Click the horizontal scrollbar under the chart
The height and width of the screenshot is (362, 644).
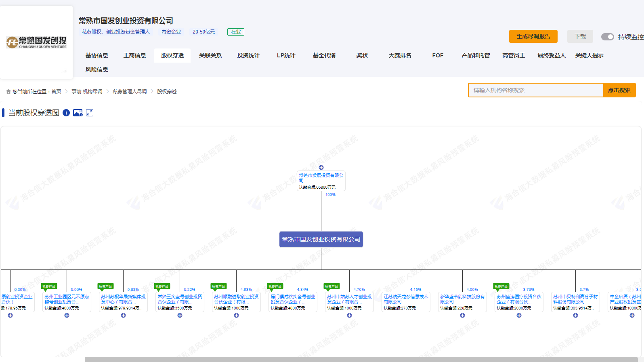coord(361,359)
